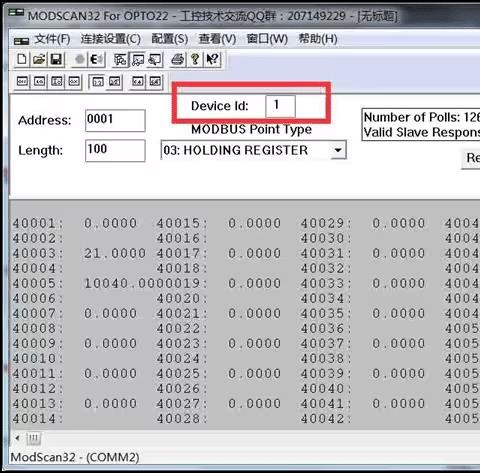Select register address 40036 label
This screenshot has width=480, height=473.
(x=326, y=329)
